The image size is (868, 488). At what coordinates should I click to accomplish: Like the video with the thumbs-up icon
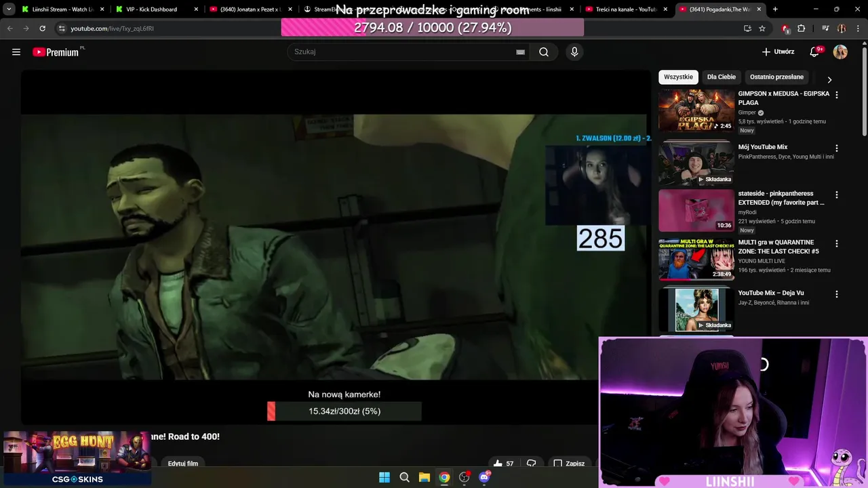(x=498, y=464)
